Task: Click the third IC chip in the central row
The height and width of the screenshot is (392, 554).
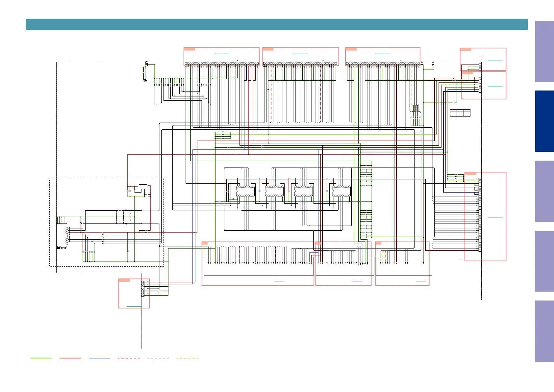Action: click(303, 191)
